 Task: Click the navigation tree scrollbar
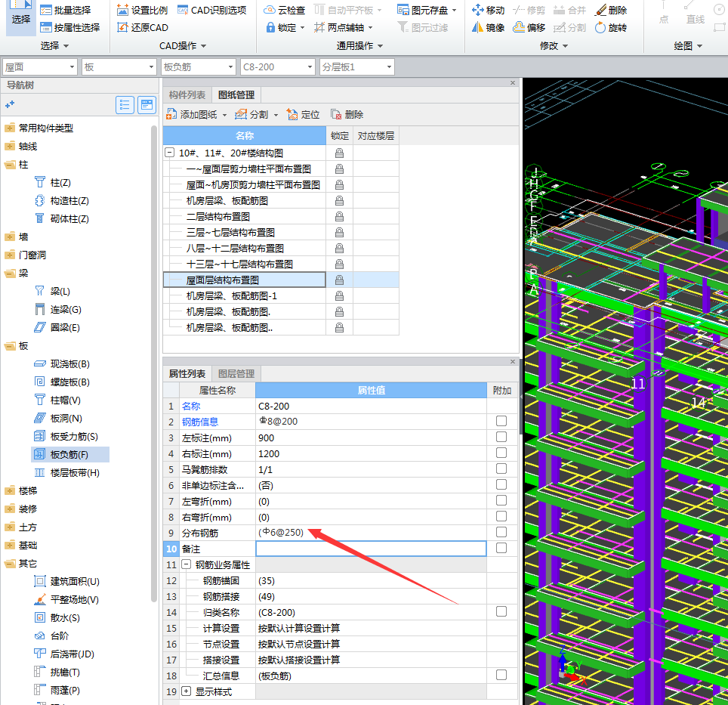154,363
